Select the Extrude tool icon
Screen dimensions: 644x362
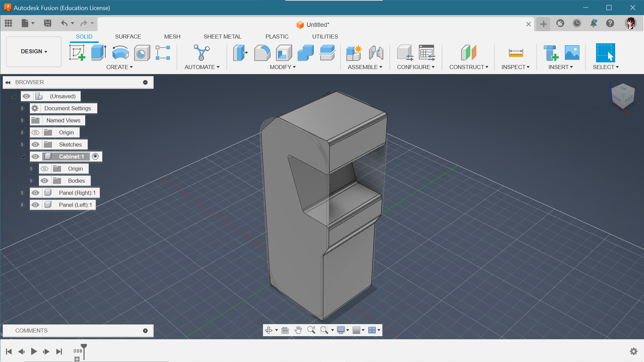[99, 53]
